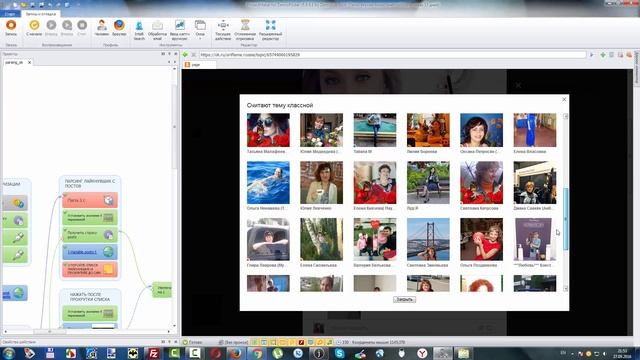Click the canvas scroll-right arrow

(x=169, y=331)
